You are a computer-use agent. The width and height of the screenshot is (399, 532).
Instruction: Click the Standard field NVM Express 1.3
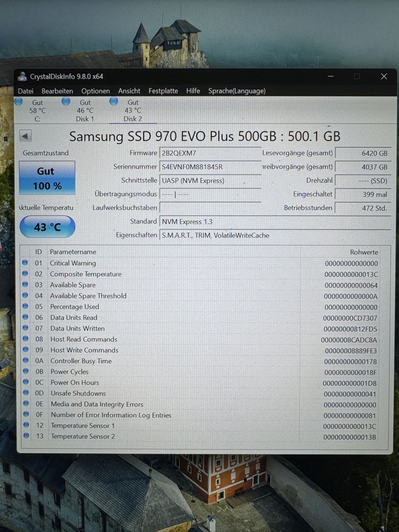point(275,222)
